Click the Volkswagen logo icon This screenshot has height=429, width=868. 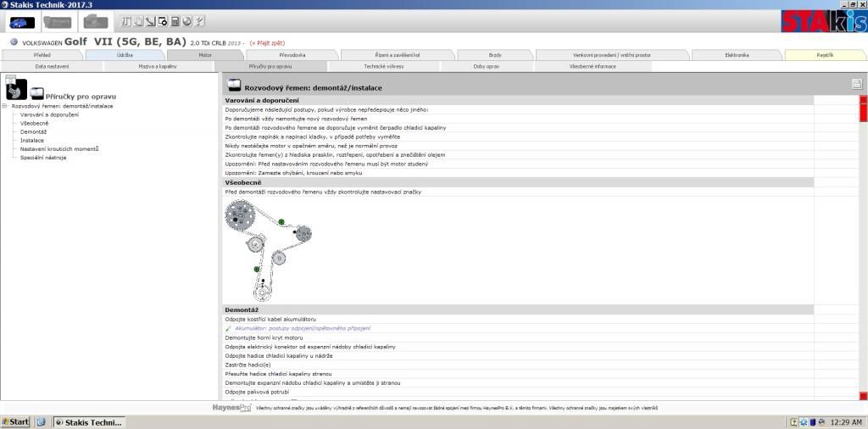(x=14, y=42)
